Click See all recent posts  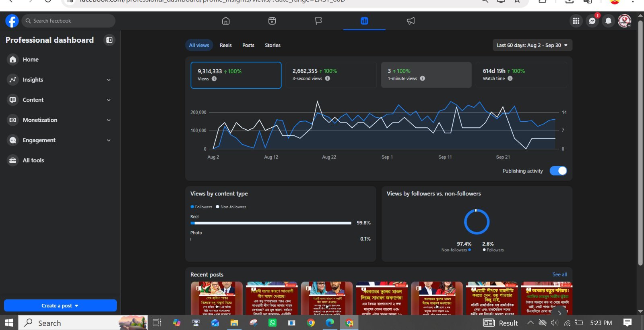pos(559,274)
